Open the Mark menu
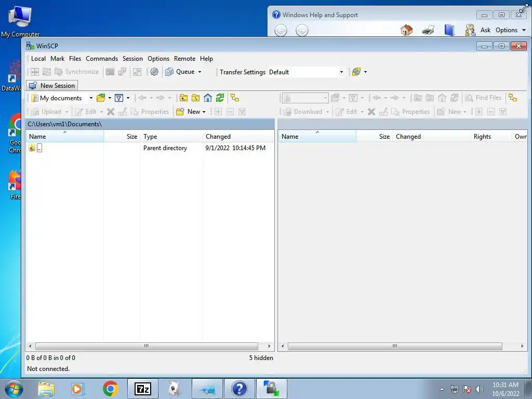 (57, 58)
